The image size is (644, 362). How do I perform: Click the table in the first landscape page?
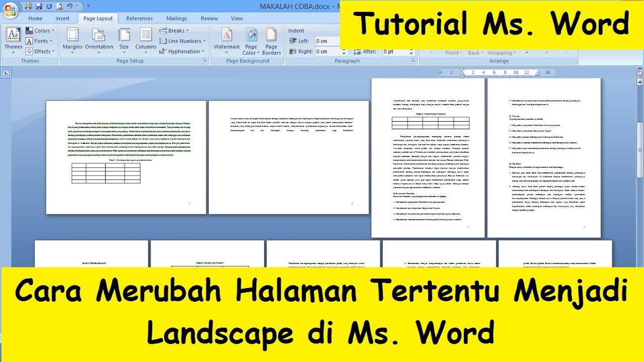click(x=106, y=173)
